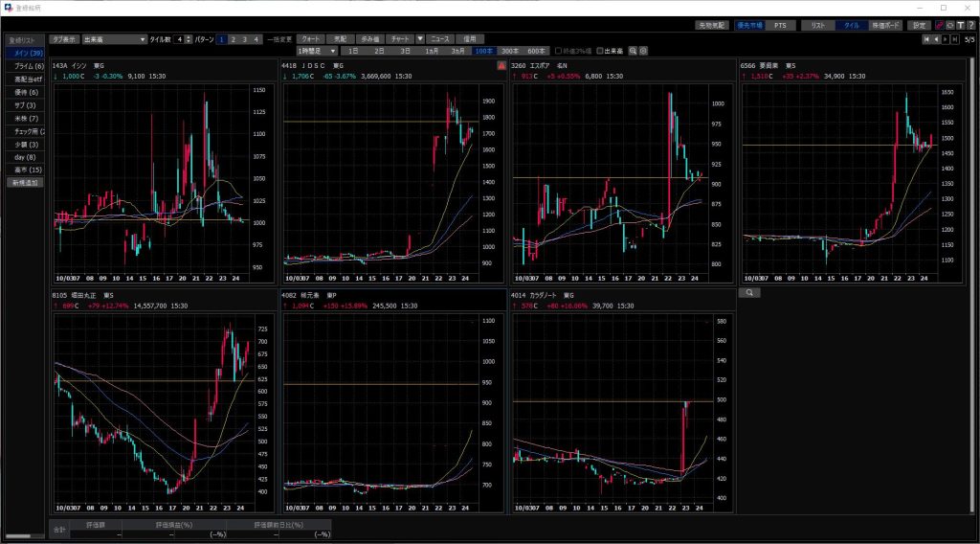Click the T text icon in top-right toolbar
The height and width of the screenshot is (544, 980).
[960, 25]
